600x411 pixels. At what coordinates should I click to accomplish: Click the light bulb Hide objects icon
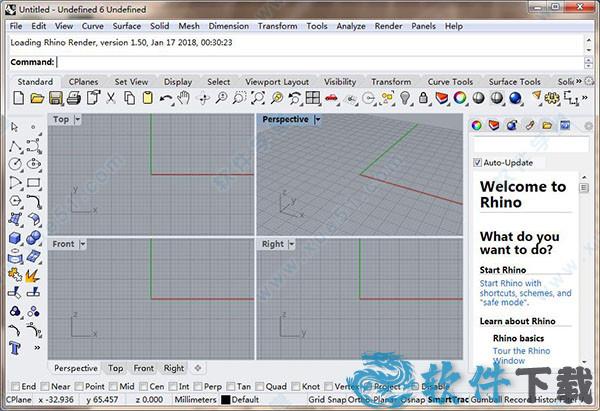pos(405,98)
